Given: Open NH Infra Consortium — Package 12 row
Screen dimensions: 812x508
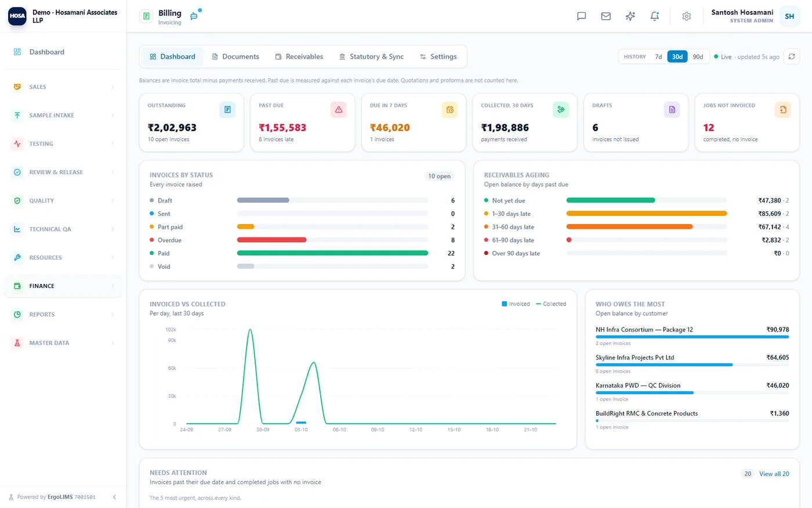Looking at the screenshot, I should pos(692,336).
